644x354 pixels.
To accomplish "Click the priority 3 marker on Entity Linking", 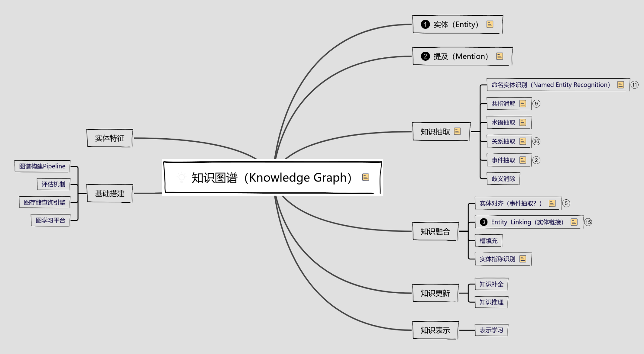I will (x=484, y=222).
